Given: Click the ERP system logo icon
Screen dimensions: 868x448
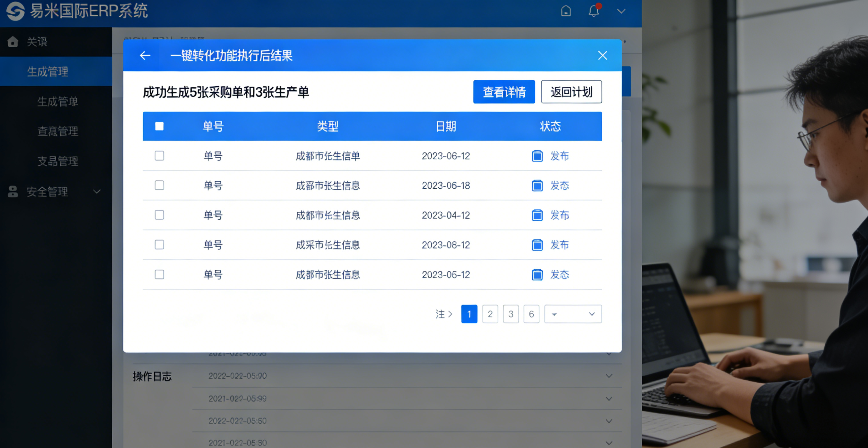Looking at the screenshot, I should [x=15, y=11].
